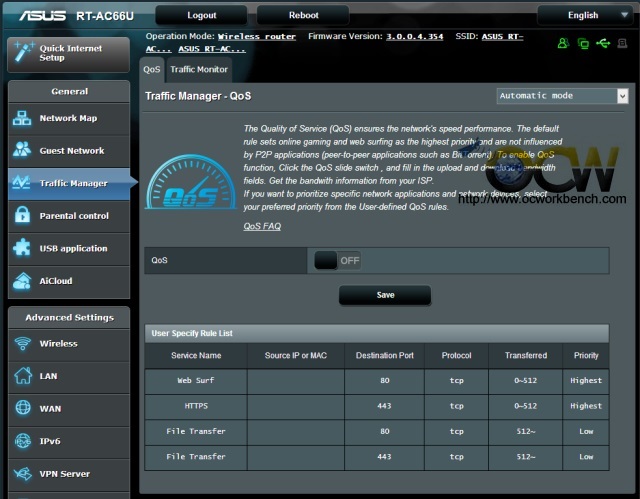
Task: Click Low priority in File Transfer 443 row
Action: click(586, 457)
